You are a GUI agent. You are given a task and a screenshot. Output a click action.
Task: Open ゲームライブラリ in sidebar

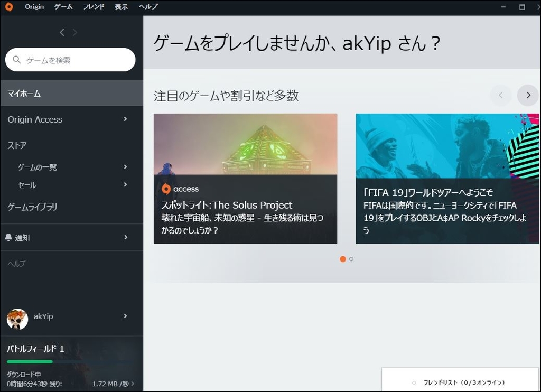(x=32, y=207)
